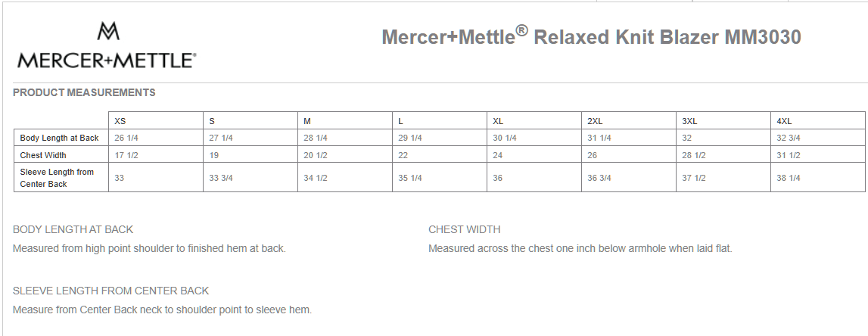Click the XS size column header
The height and width of the screenshot is (336, 868).
coord(120,121)
